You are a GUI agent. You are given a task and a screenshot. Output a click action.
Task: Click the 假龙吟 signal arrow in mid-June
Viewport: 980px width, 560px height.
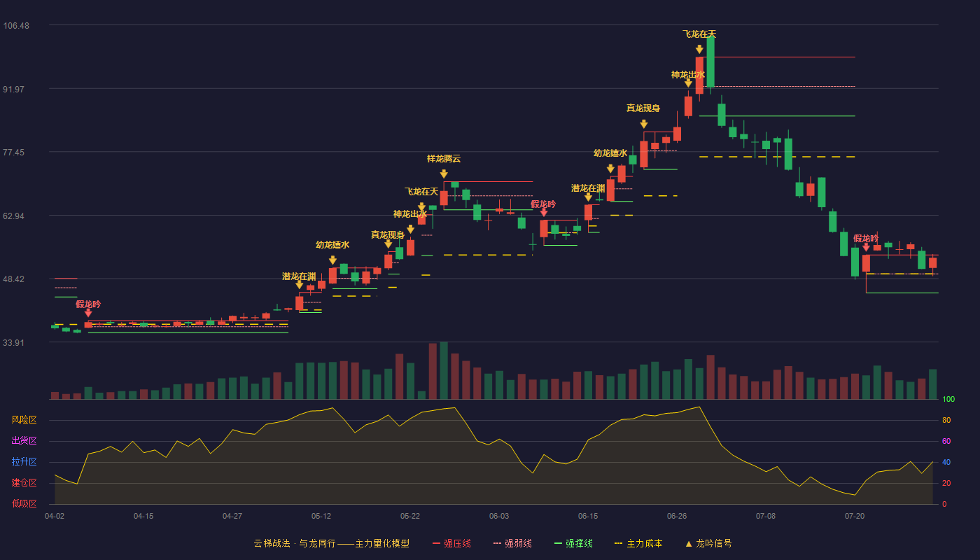click(544, 213)
